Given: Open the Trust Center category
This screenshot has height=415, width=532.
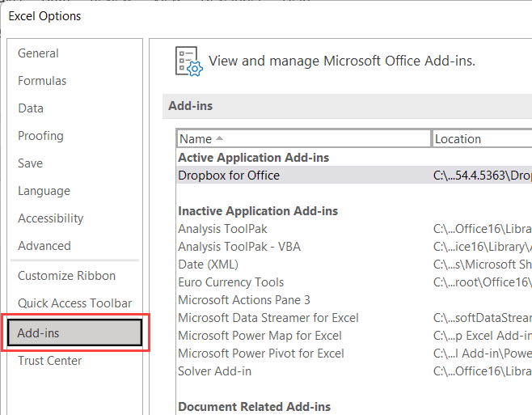Looking at the screenshot, I should pos(49,361).
